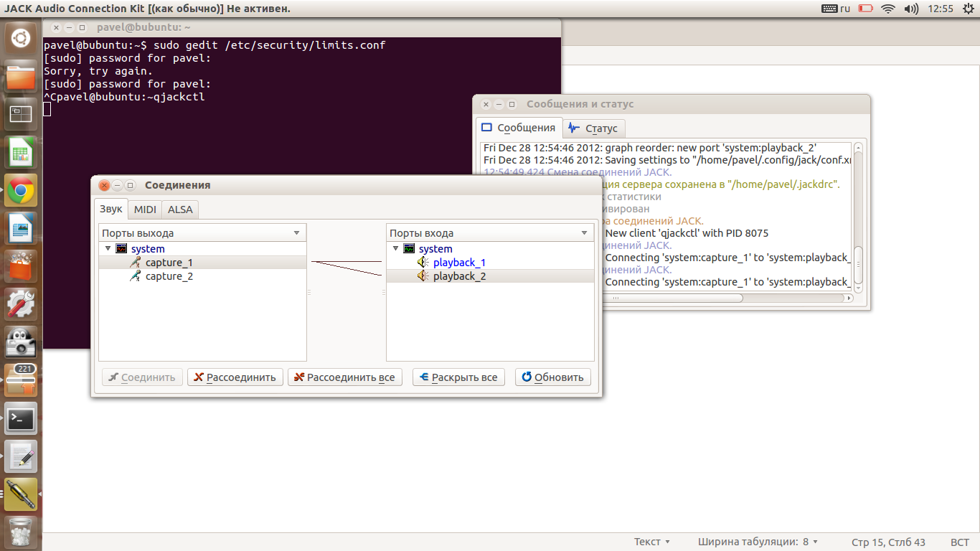
Task: Open the Порты выхода header dropdown
Action: point(296,233)
